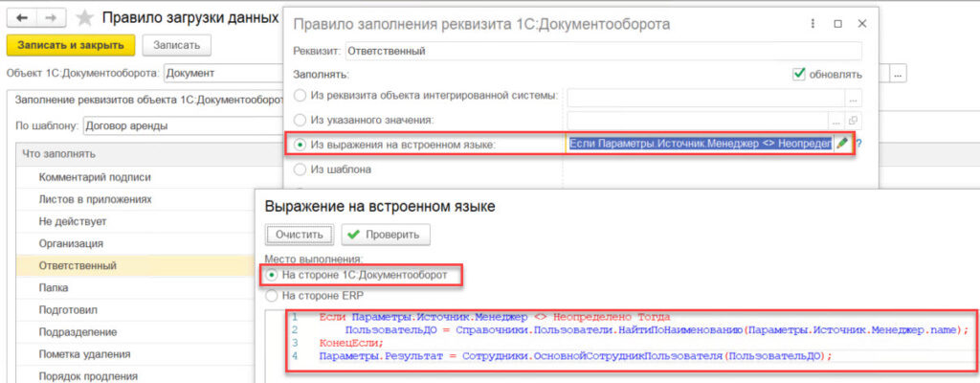Image resolution: width=980 pixels, height=383 pixels.
Task: Click the Записать button
Action: point(176,45)
